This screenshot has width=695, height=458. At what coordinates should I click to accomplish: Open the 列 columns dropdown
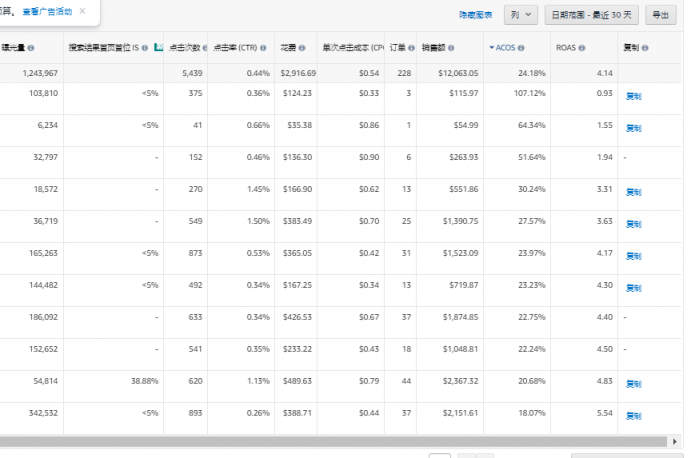[x=521, y=15]
